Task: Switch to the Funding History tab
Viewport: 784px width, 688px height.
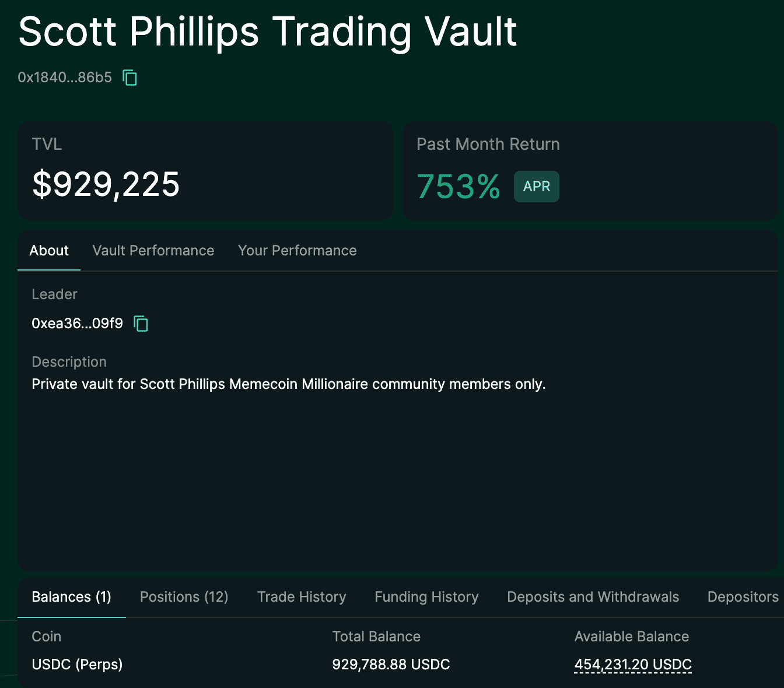Action: [426, 596]
